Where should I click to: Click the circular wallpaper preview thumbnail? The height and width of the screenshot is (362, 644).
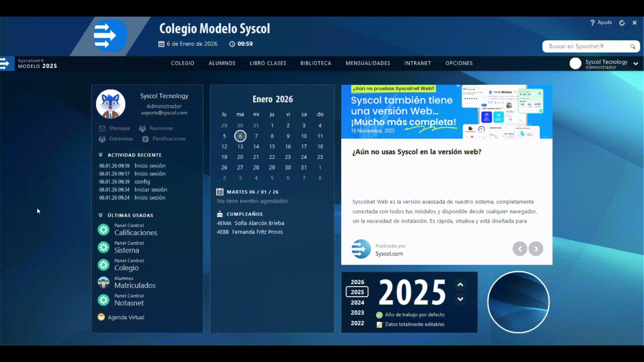pos(518,302)
